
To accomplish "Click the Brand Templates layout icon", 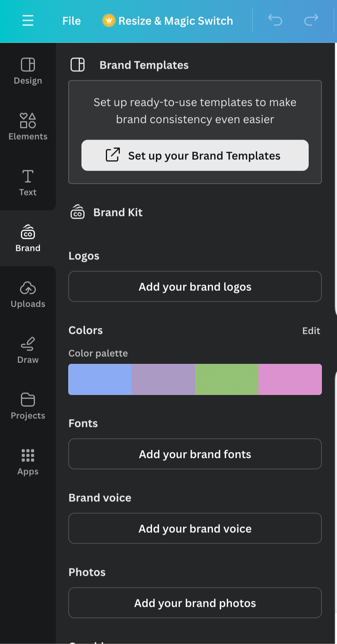I will (78, 65).
